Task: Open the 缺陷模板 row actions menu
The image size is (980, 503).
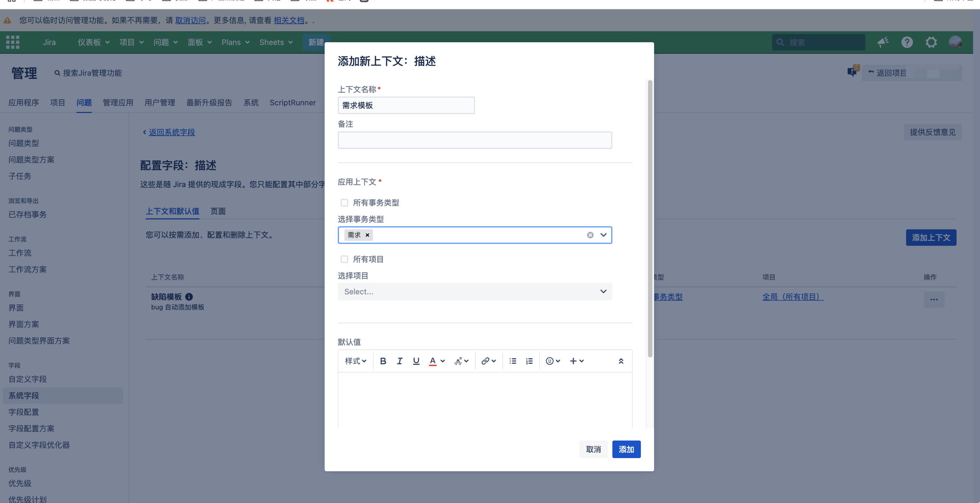Action: coord(934,300)
